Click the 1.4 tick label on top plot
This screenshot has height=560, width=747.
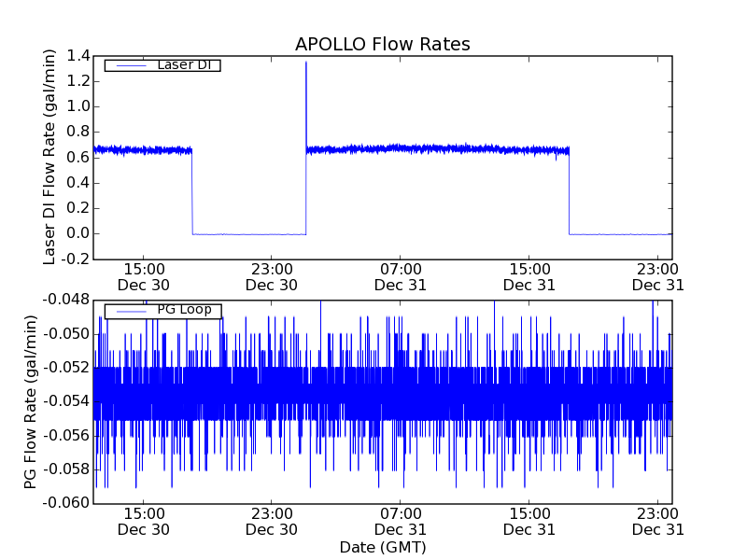[78, 56]
